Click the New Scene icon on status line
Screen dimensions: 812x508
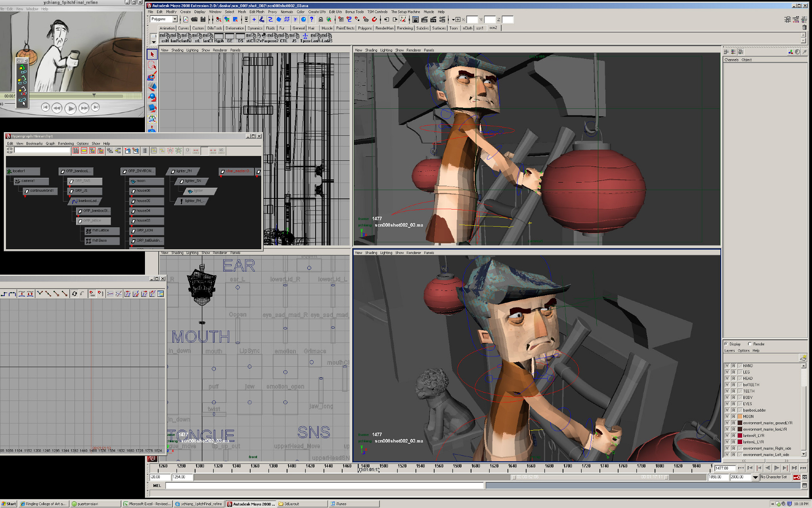coord(186,19)
